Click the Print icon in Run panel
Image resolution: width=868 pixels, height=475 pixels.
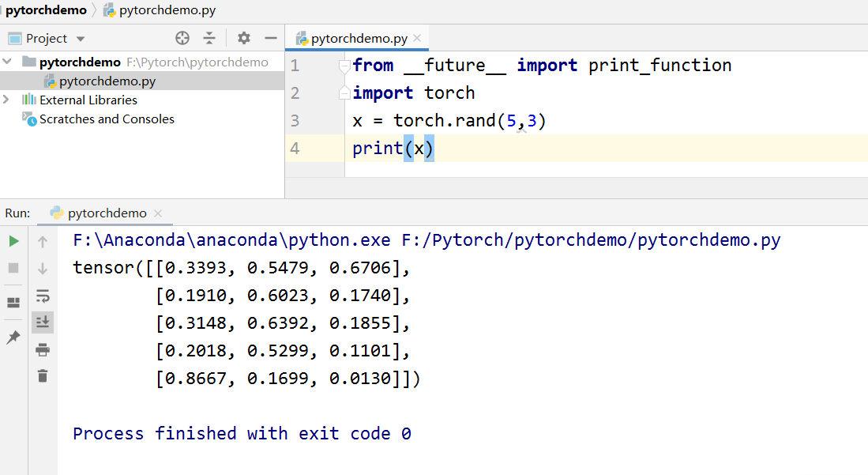[x=43, y=350]
